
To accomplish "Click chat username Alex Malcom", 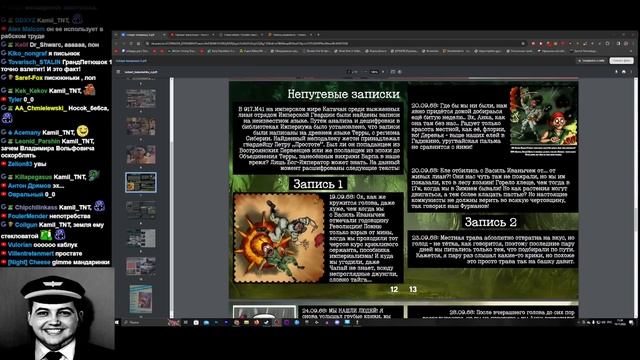I will pos(26,29).
